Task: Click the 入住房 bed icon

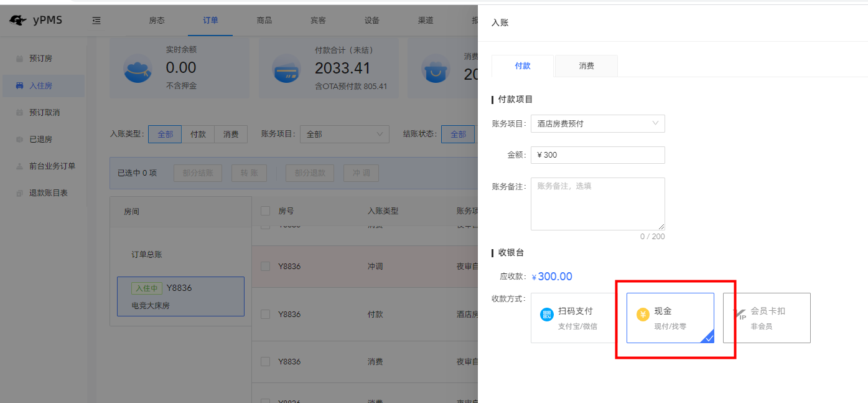Action: (x=19, y=85)
